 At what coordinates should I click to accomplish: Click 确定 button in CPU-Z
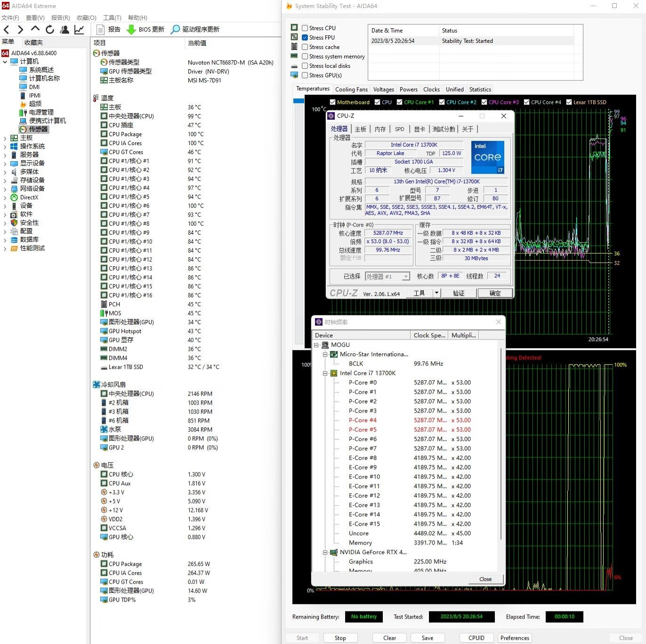495,293
